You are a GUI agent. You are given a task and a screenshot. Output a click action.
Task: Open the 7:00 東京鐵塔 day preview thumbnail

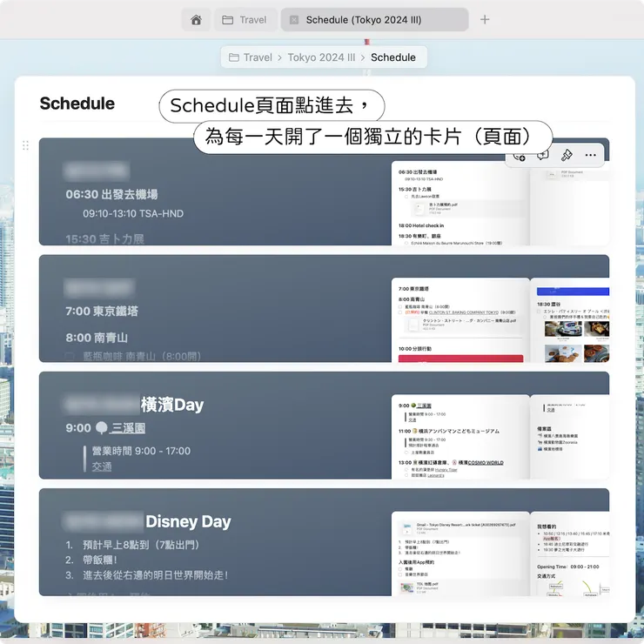[x=460, y=320]
